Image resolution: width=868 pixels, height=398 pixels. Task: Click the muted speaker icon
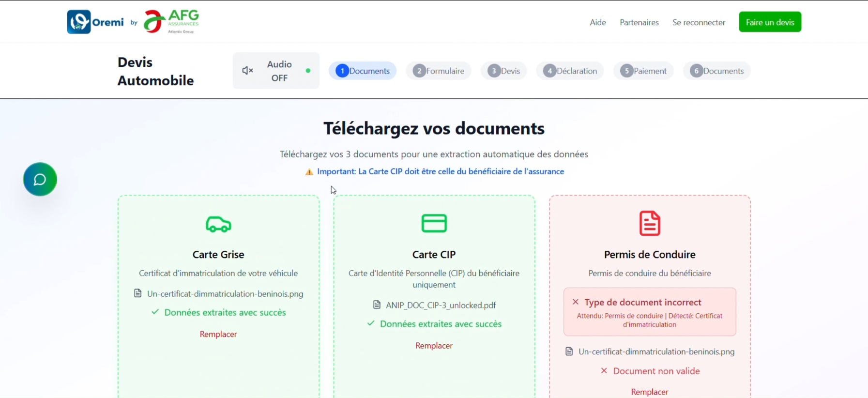pyautogui.click(x=247, y=71)
